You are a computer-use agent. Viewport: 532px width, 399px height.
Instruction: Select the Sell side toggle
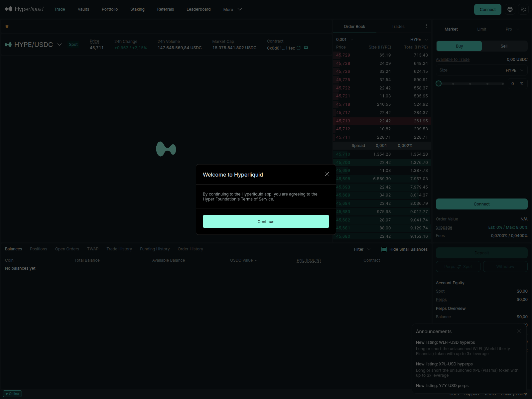point(504,46)
